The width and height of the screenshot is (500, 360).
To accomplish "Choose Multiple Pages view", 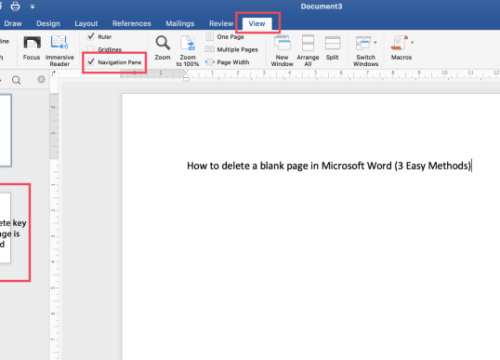I will click(232, 49).
